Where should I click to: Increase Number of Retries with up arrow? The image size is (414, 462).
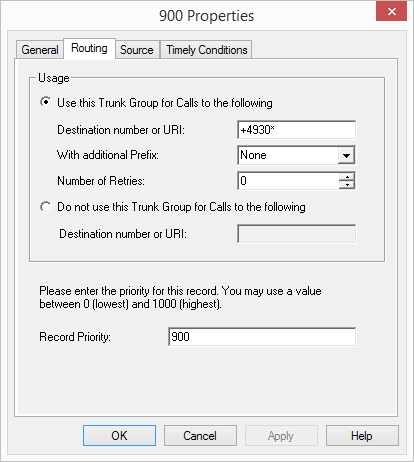347,177
